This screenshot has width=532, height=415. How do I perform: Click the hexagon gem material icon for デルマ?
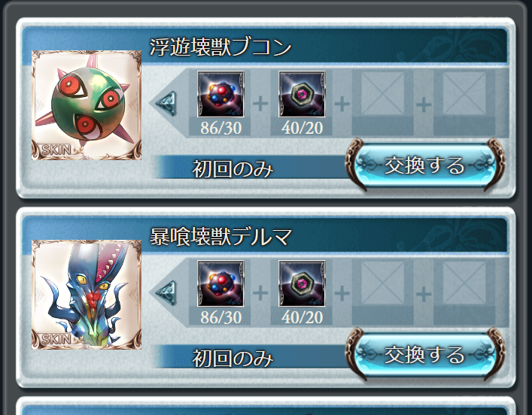[302, 283]
